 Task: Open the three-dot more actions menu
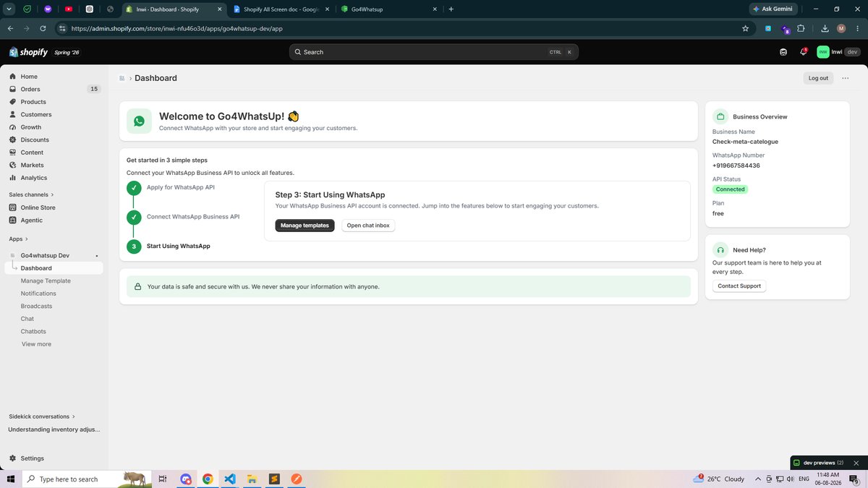tap(845, 78)
